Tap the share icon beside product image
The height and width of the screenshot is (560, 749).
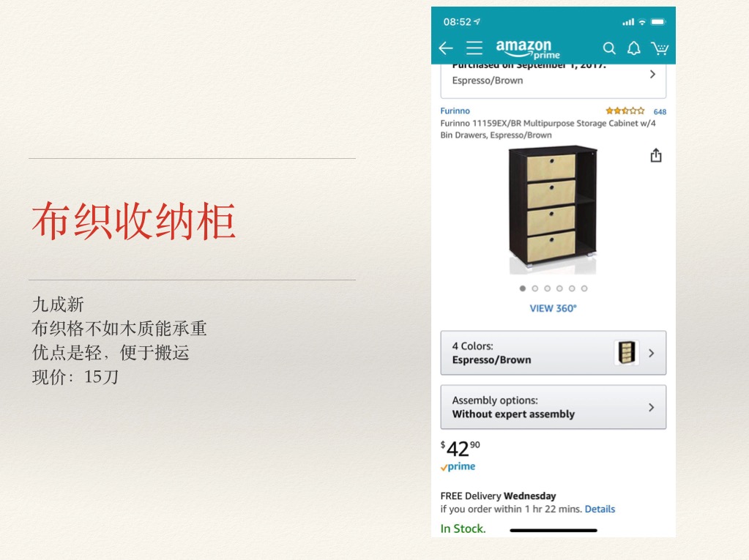point(656,155)
